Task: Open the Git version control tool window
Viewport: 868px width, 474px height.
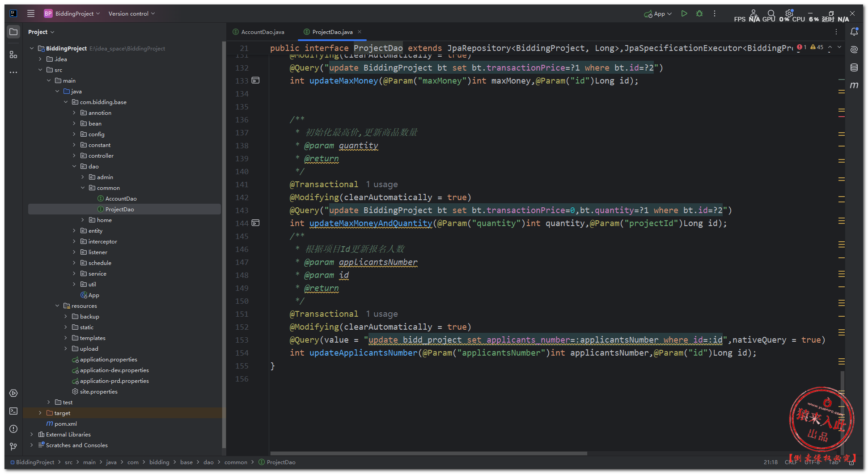Action: click(13, 446)
